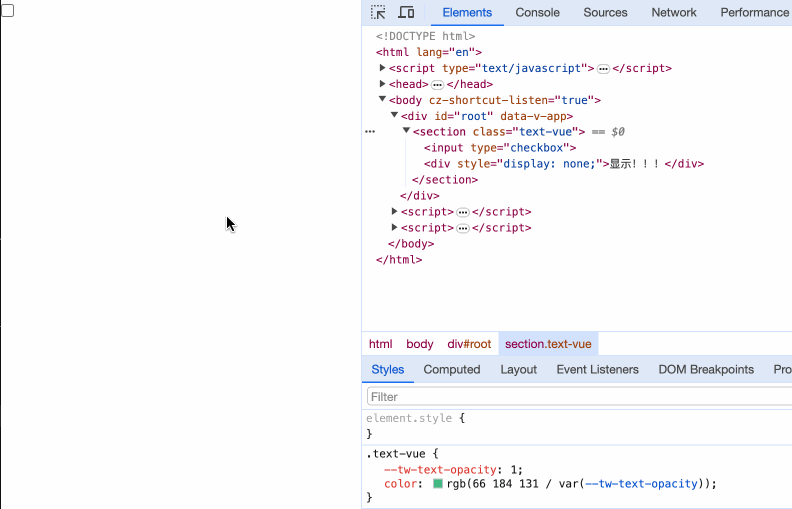
Task: Open the Network tab
Action: (673, 13)
